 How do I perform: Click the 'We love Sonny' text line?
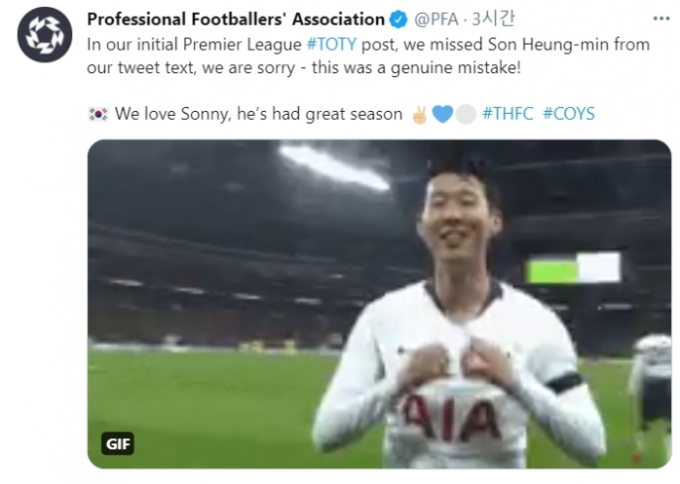[258, 114]
